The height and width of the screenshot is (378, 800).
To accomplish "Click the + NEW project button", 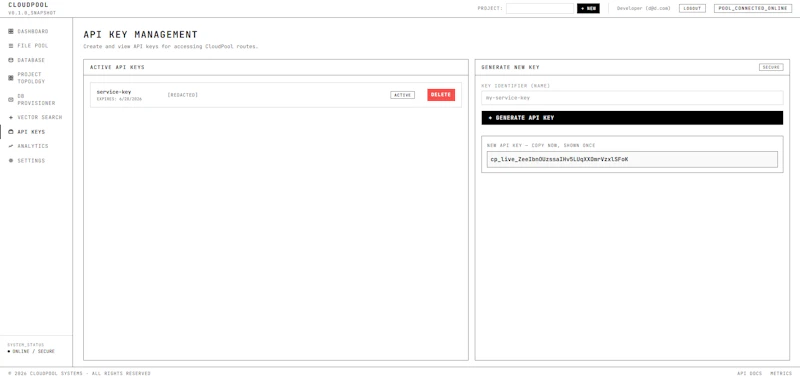I will [588, 9].
